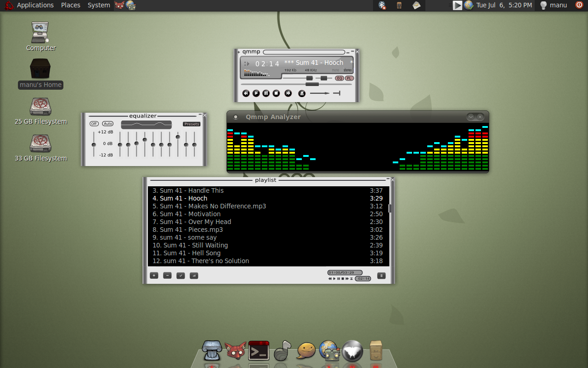The image size is (588, 368).
Task: Toggle the playlist with the PL button
Action: (x=349, y=78)
